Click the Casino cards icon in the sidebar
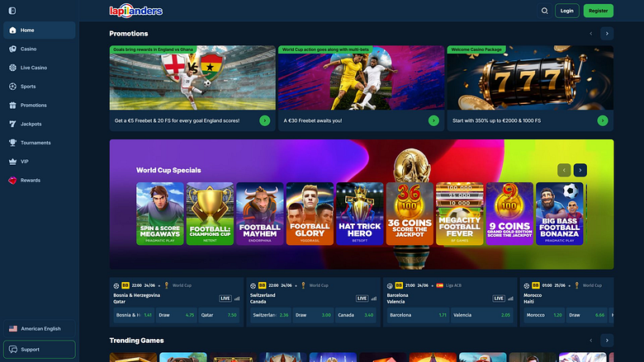This screenshot has height=362, width=644. 12,49
